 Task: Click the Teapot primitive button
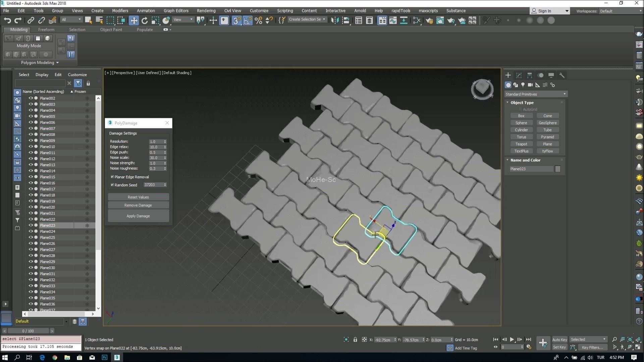521,144
